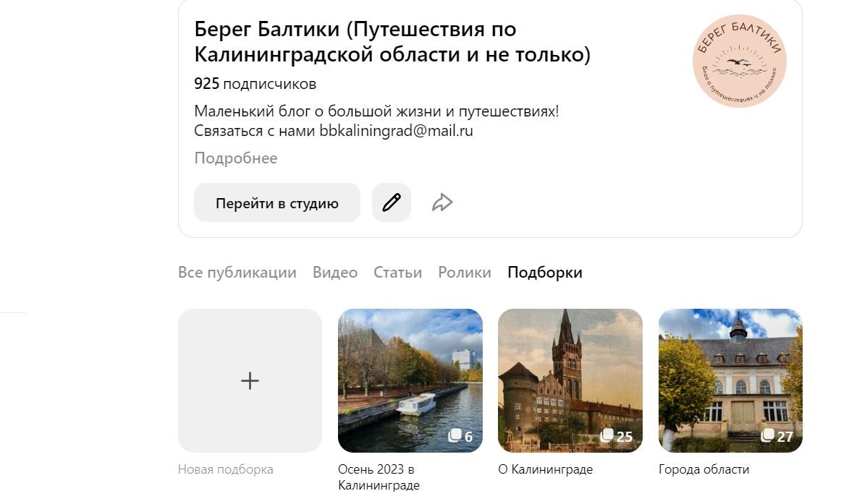Click the pencil edit channel icon
862x504 pixels.
coord(392,202)
